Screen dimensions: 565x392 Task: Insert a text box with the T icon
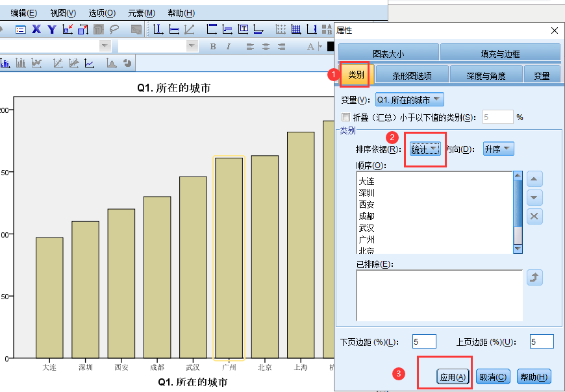[x=243, y=29]
